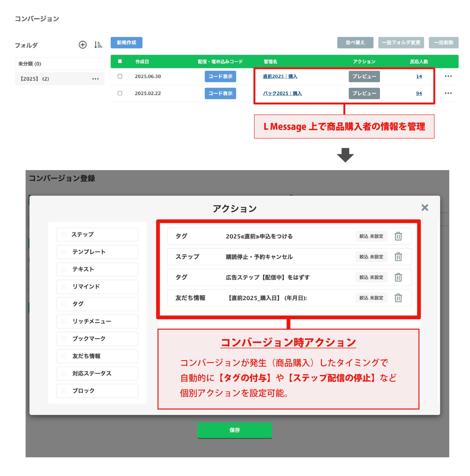
Task: Delete the タグ action 2025«直前»申込をつける
Action: coord(398,236)
